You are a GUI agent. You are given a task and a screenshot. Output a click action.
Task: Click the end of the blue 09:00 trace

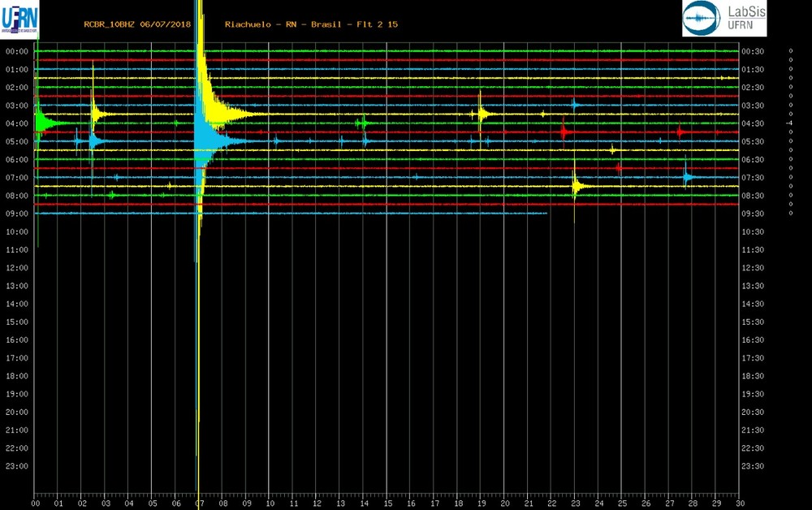click(x=546, y=213)
